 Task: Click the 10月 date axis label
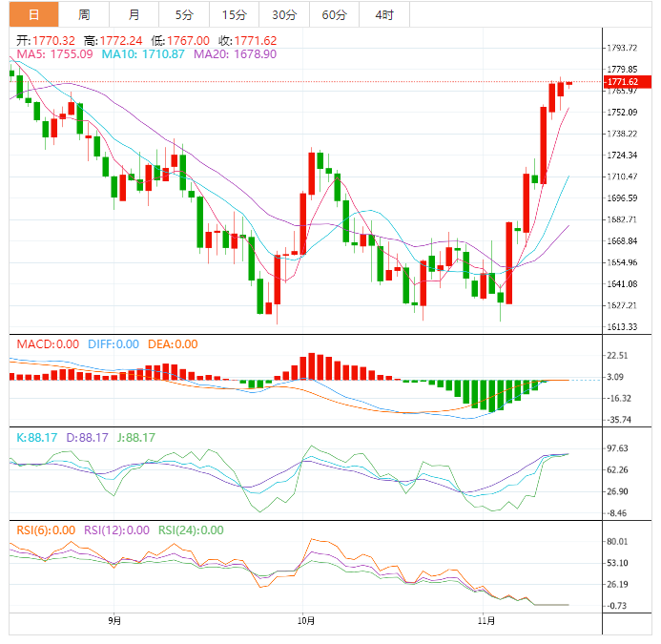point(306,621)
